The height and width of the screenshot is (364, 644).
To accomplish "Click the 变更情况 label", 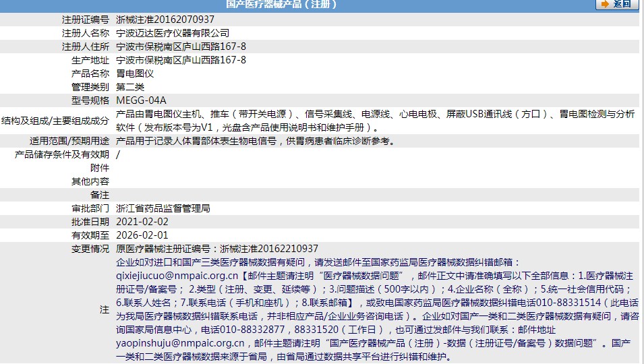I will (90, 249).
